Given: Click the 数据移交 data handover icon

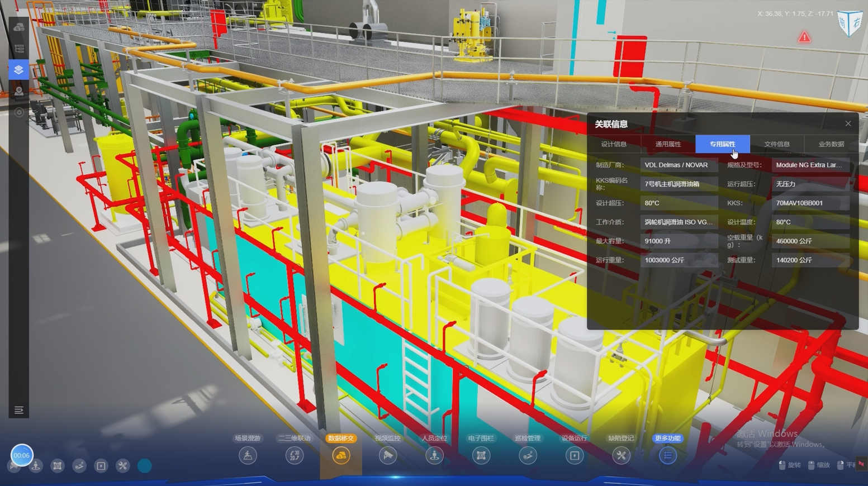Looking at the screenshot, I should [x=341, y=455].
